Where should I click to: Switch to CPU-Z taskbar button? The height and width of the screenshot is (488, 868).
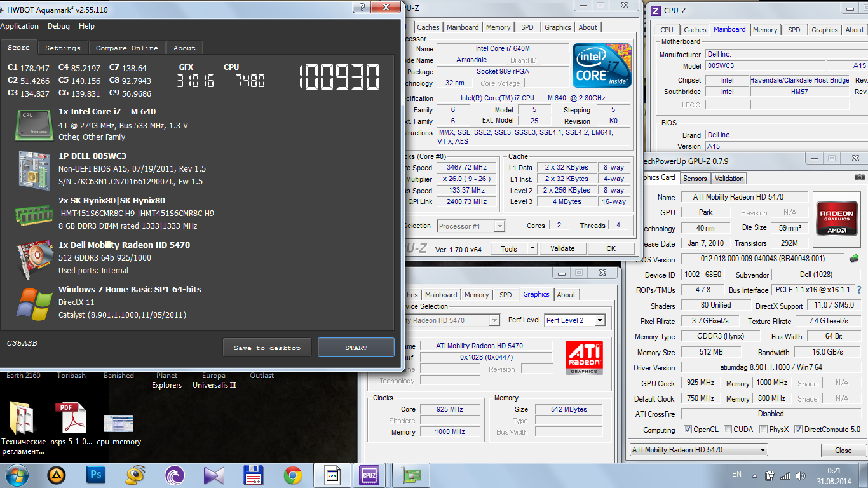(369, 475)
